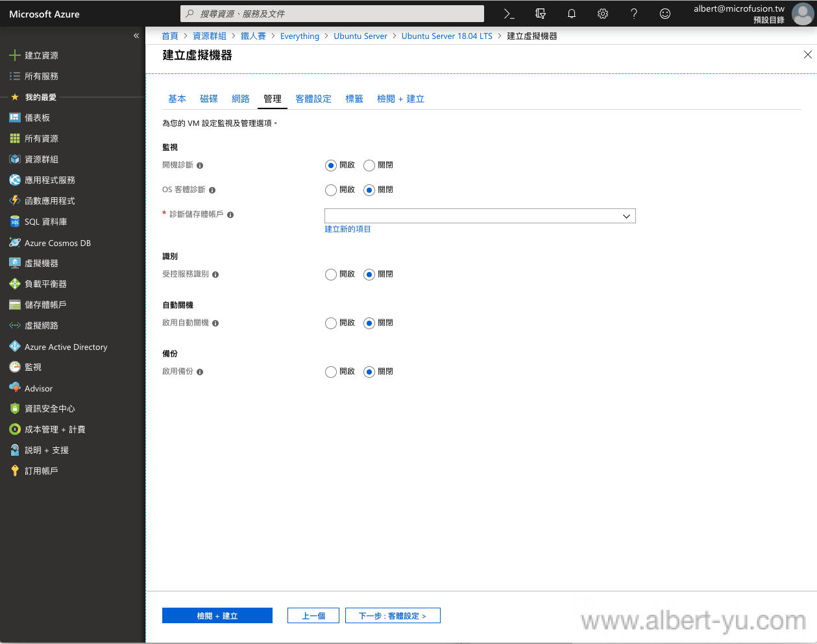Open 監視 gauge icon

(x=15, y=367)
